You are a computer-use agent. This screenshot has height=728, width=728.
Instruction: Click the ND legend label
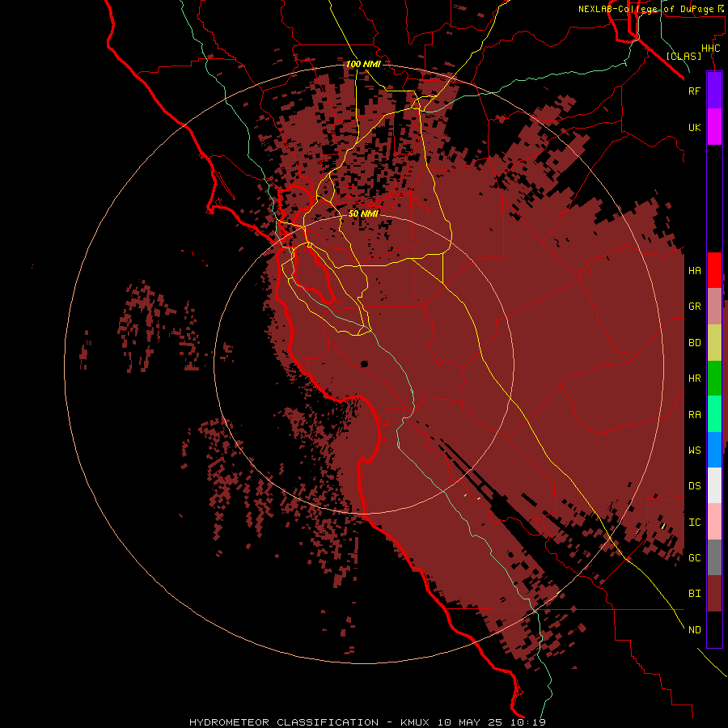pyautogui.click(x=695, y=630)
